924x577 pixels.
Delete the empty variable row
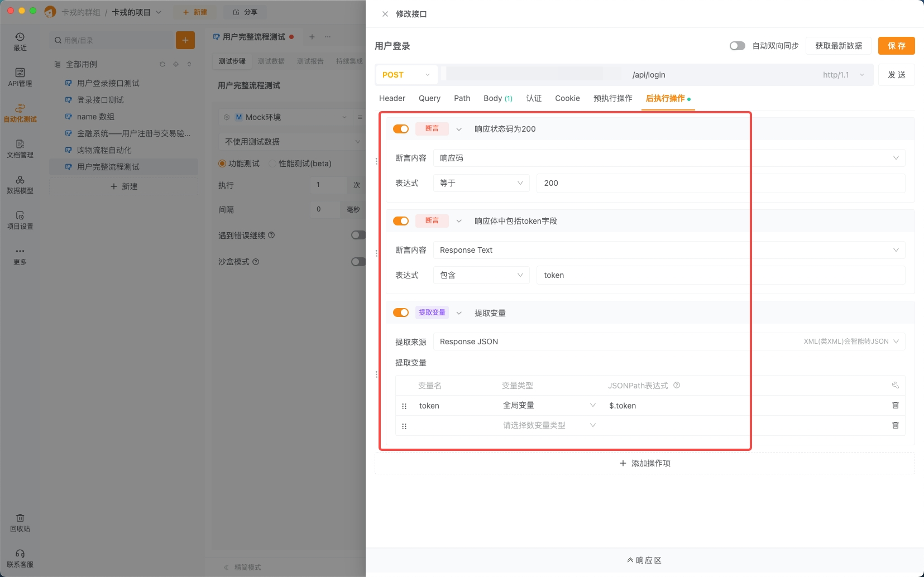point(896,425)
